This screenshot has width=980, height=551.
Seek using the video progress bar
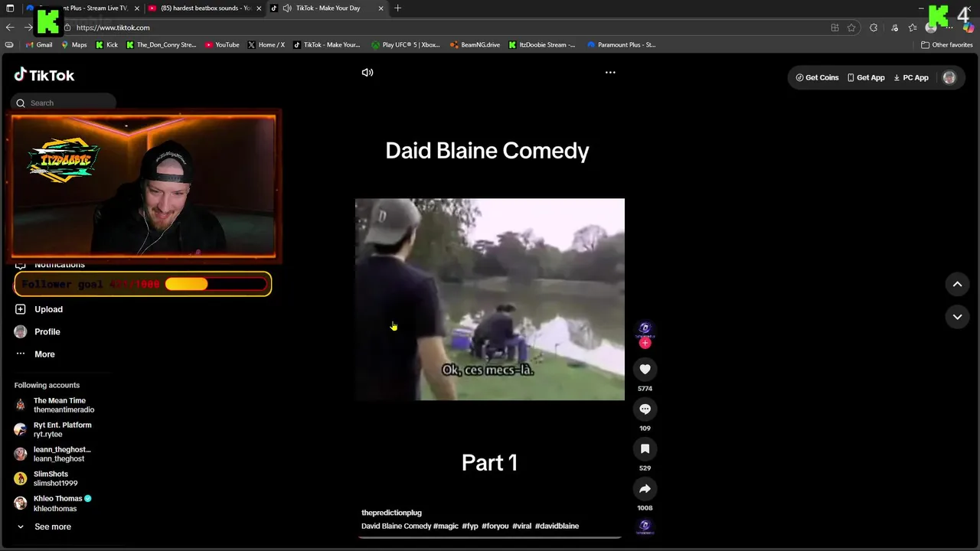click(490, 536)
